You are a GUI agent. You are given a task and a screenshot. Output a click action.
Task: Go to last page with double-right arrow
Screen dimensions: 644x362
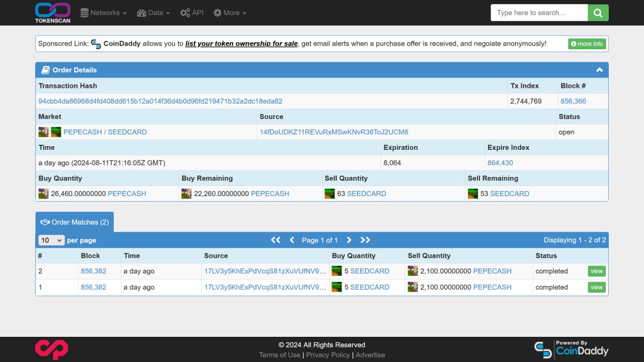(x=365, y=240)
